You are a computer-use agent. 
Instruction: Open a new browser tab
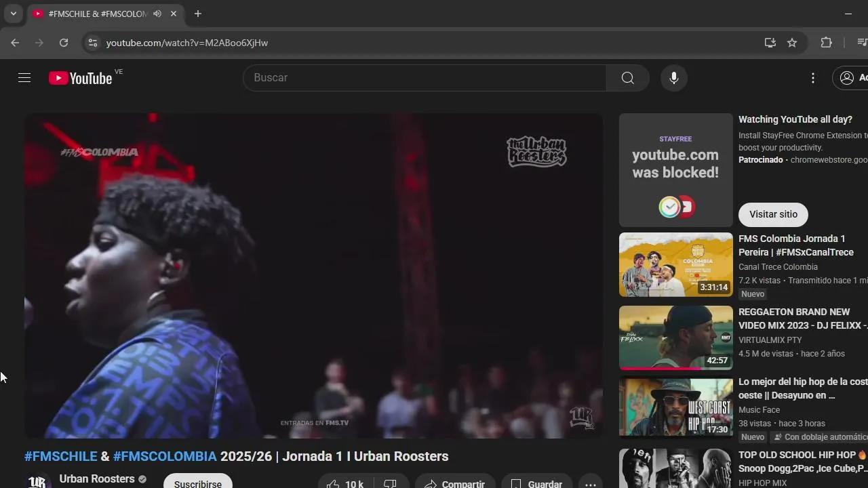(197, 14)
